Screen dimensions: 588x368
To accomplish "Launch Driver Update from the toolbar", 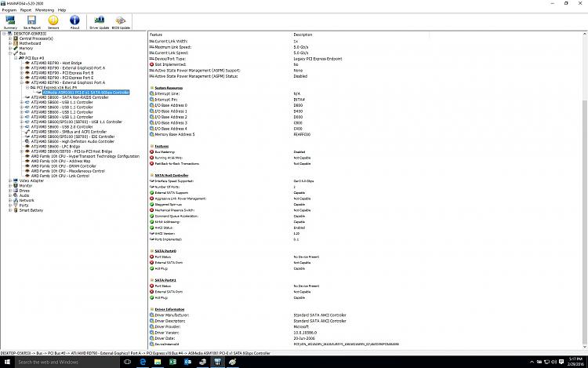I will pos(100,22).
